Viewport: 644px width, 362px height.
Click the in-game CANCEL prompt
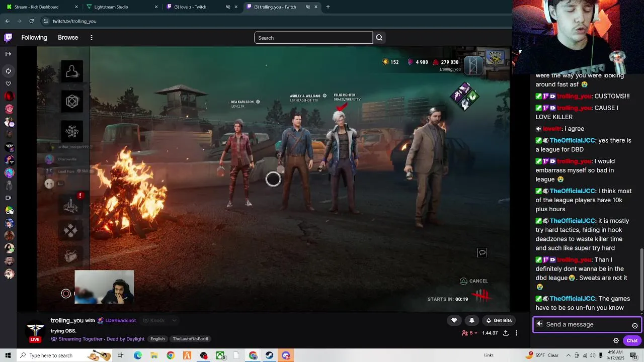coord(473,281)
